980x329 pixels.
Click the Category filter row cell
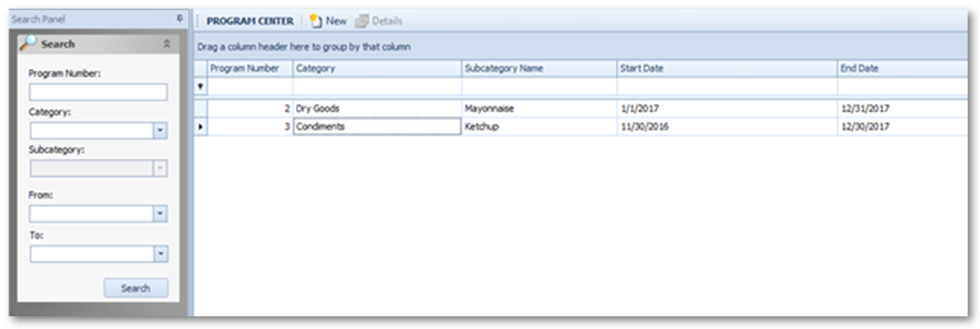pos(376,87)
